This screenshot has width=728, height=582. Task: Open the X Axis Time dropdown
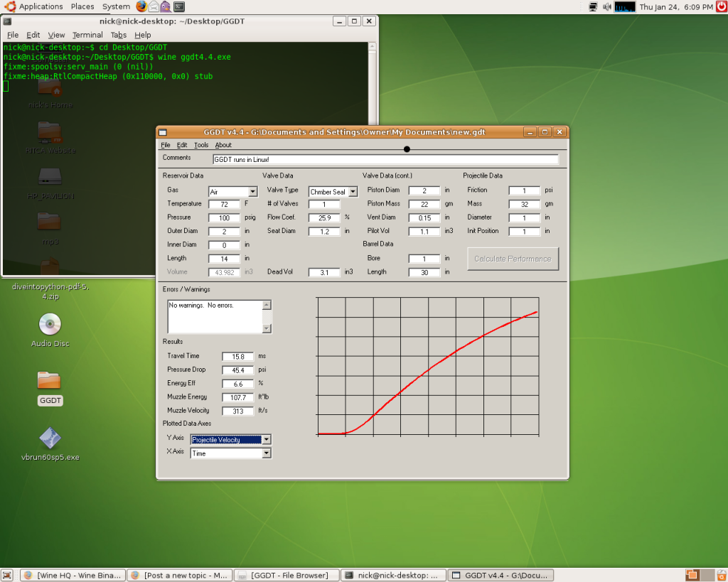[266, 453]
